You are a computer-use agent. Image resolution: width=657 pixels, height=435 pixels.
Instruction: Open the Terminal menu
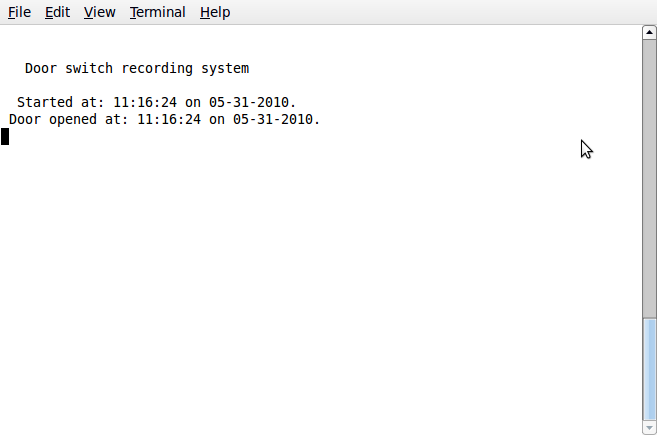pos(157,12)
